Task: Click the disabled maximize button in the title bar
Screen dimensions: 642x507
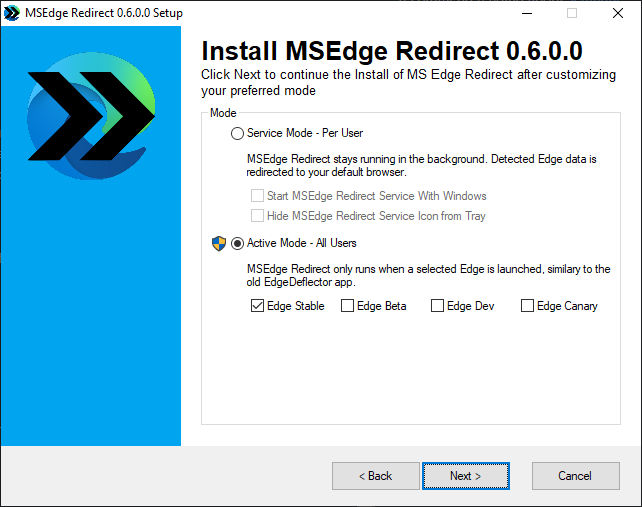Action: click(572, 13)
